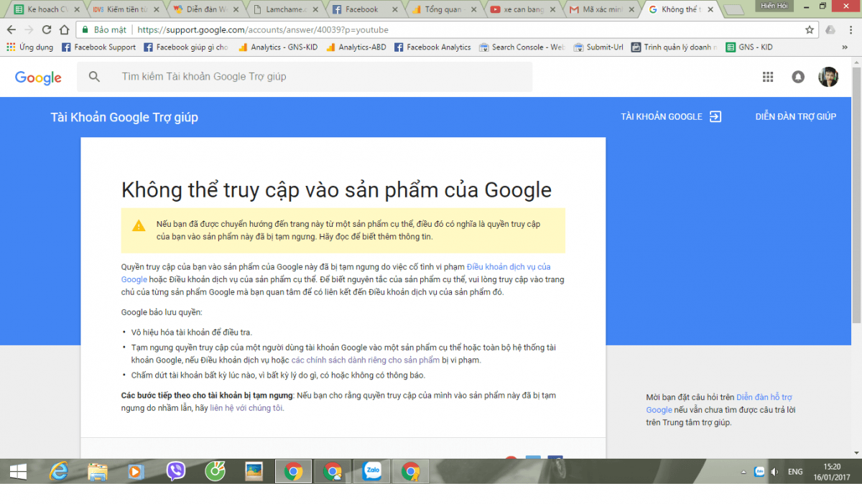Open the Windows Start button
The height and width of the screenshot is (504, 862).
pyautogui.click(x=18, y=471)
